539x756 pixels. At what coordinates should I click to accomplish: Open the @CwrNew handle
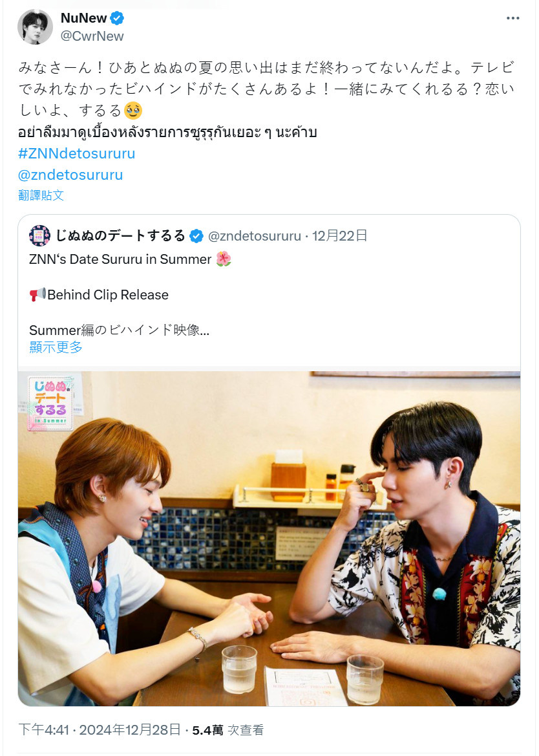click(92, 36)
